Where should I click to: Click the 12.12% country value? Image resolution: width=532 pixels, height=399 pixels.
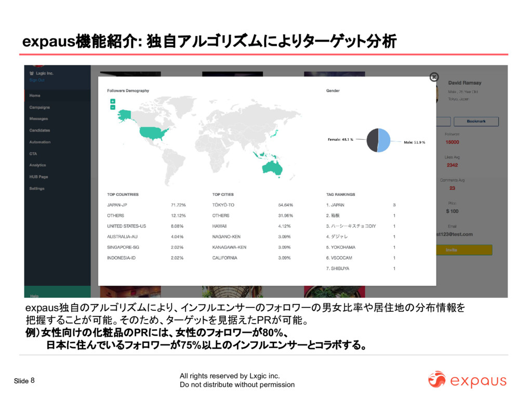point(178,216)
